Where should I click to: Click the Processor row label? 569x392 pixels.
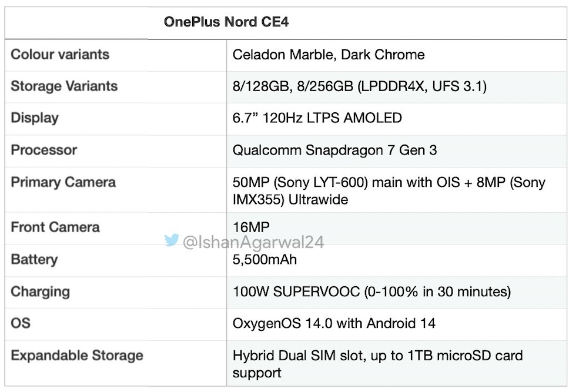(44, 150)
